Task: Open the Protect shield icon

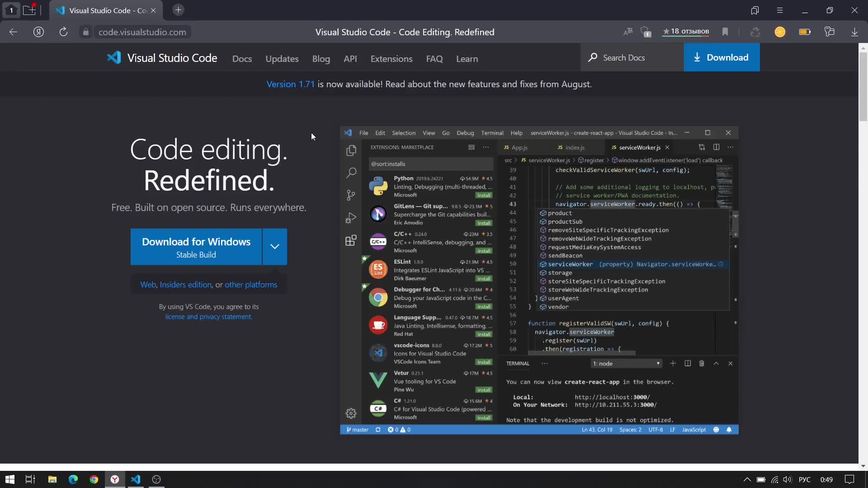Action: click(646, 32)
